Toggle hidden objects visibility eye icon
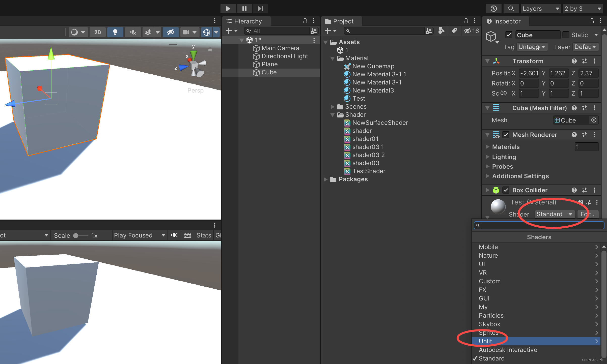 tap(171, 32)
